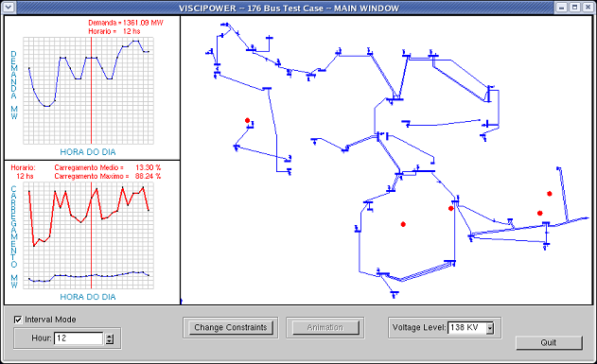
Task: Click the red dot near the left isolated bus
Action: pos(248,120)
